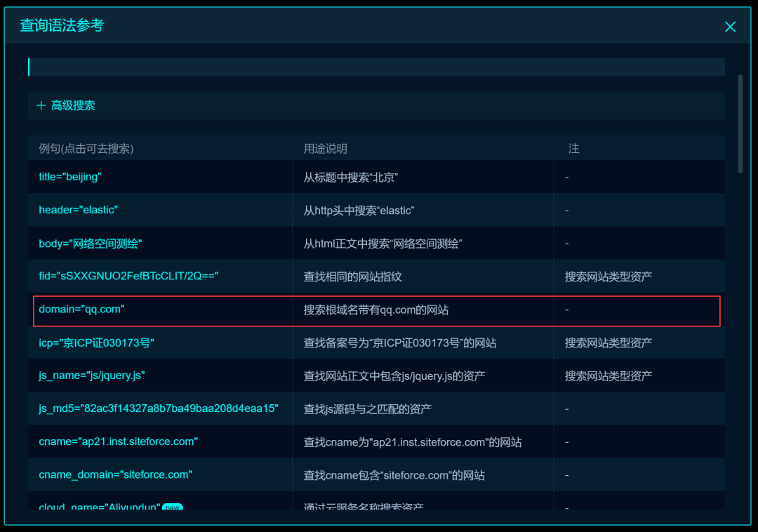The height and width of the screenshot is (532, 758).
Task: Click the plus icon beside 高级搜索
Action: coord(41,106)
